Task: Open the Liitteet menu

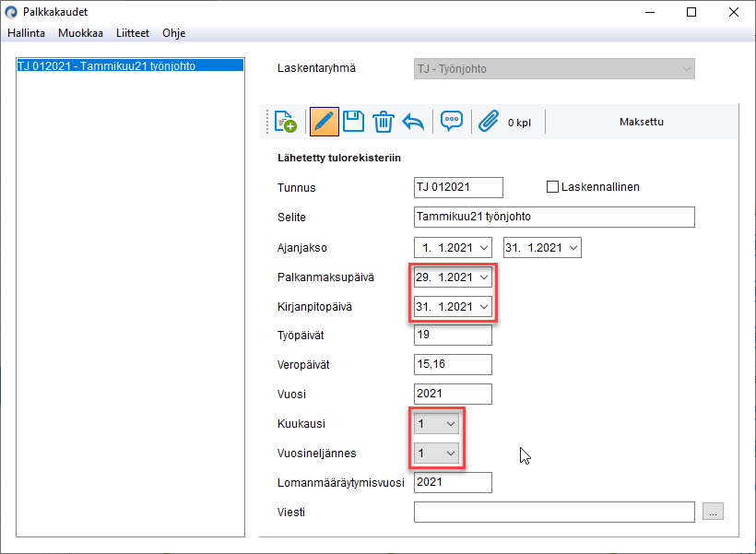Action: coord(133,33)
